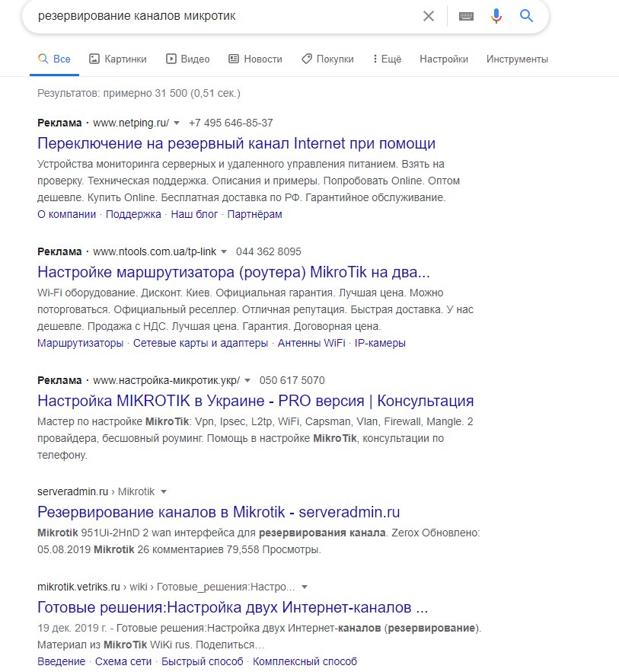Screen dimensions: 619x672
Task: Click the www.netping.ru/ ad URL text
Action: tap(131, 123)
